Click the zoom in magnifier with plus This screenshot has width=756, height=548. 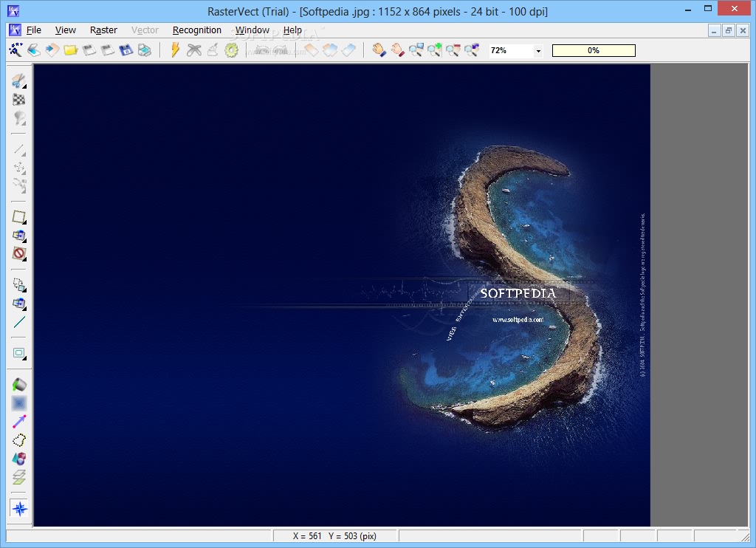click(x=434, y=50)
